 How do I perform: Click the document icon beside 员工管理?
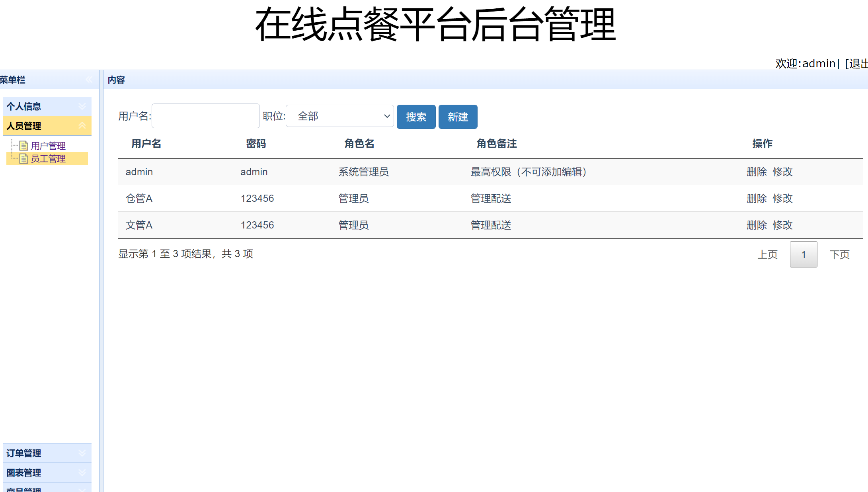23,158
